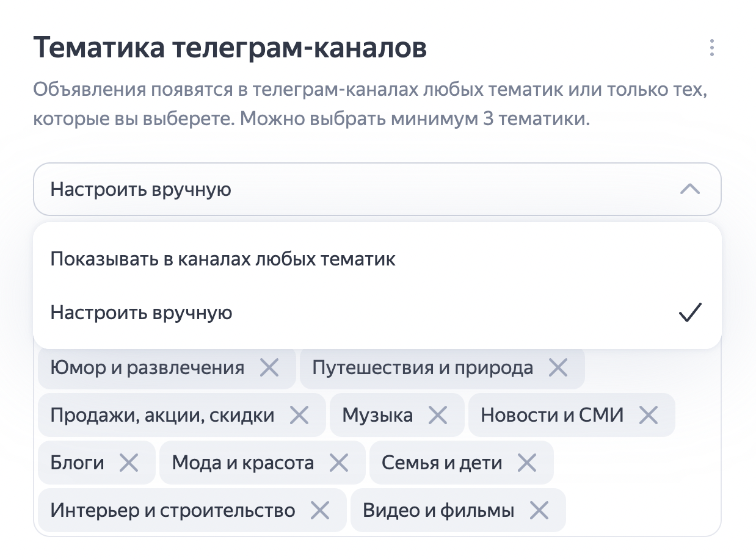This screenshot has height=559, width=756.
Task: Remove the Юмор и развлечения tag
Action: [269, 367]
